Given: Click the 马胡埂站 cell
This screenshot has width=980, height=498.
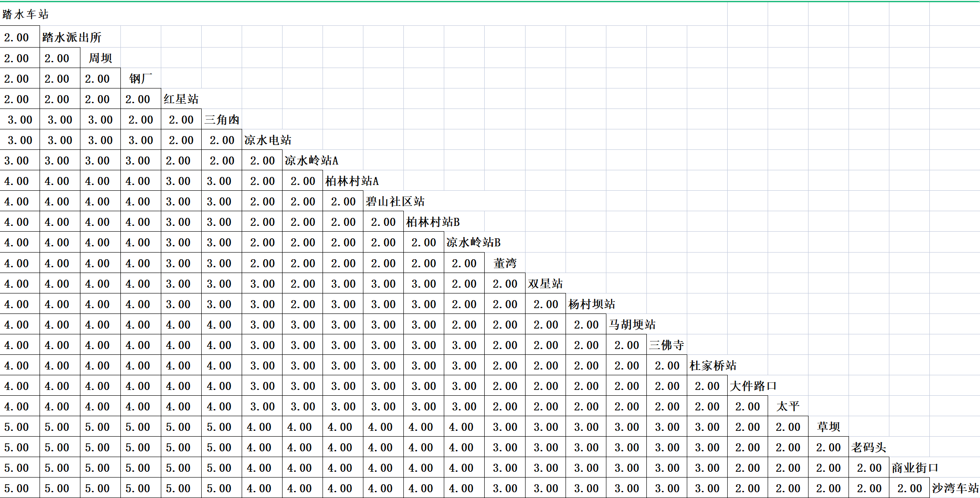Looking at the screenshot, I should [632, 324].
